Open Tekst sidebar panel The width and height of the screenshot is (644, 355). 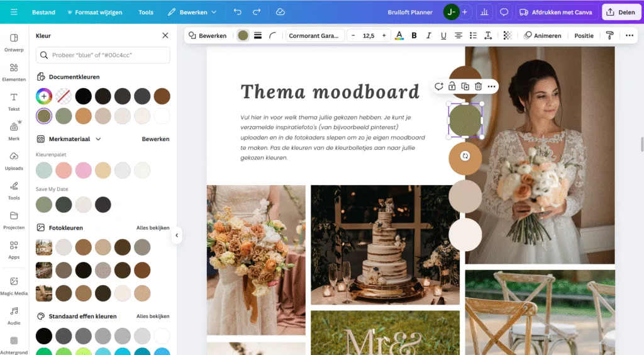tap(14, 101)
